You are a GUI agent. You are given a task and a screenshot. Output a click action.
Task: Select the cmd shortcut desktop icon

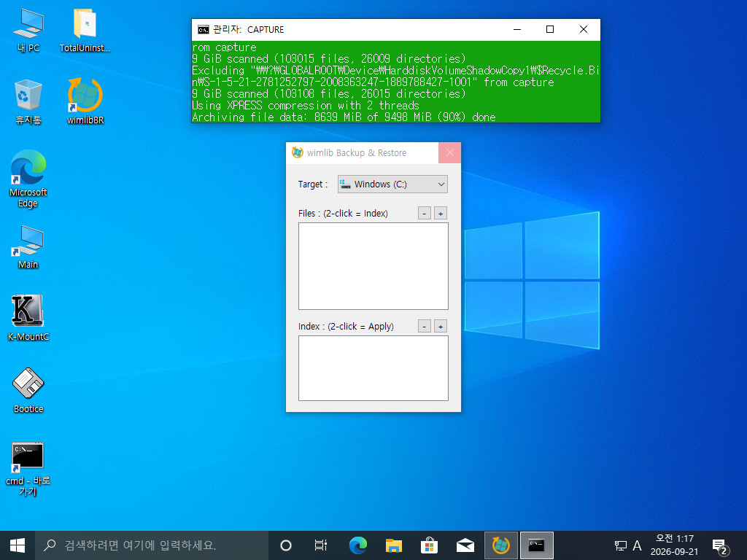point(28,469)
